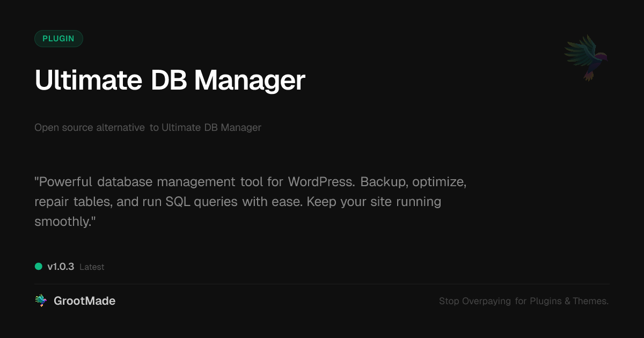Click the small GrootMade bird icon

tap(41, 301)
